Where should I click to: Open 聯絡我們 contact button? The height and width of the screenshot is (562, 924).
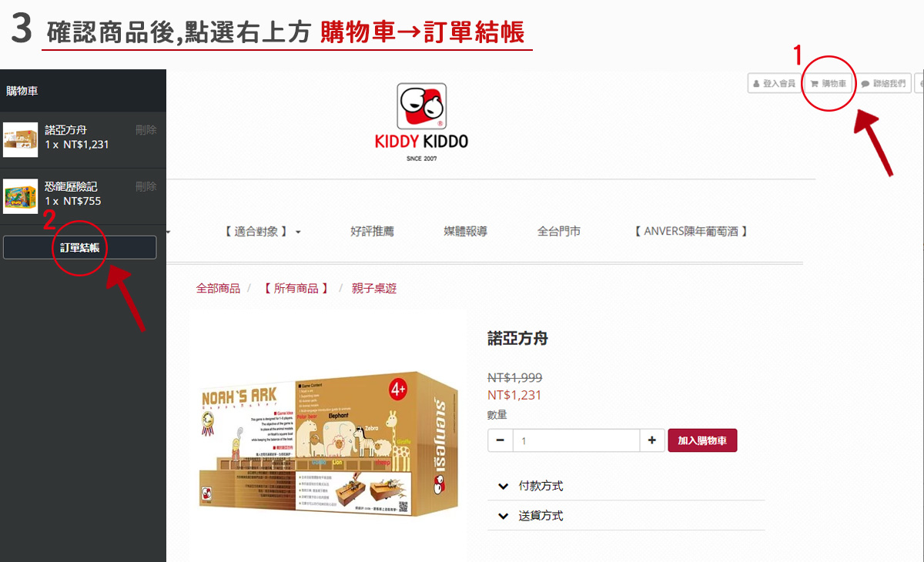884,83
